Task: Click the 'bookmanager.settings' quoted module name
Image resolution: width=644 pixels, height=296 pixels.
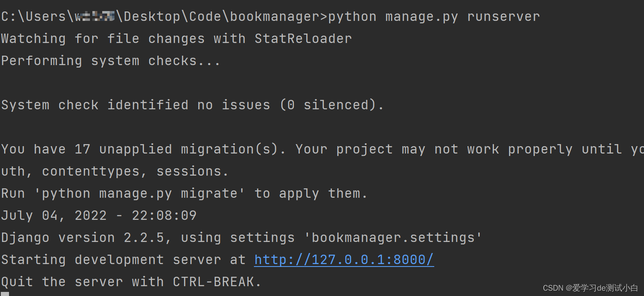Action: 393,237
